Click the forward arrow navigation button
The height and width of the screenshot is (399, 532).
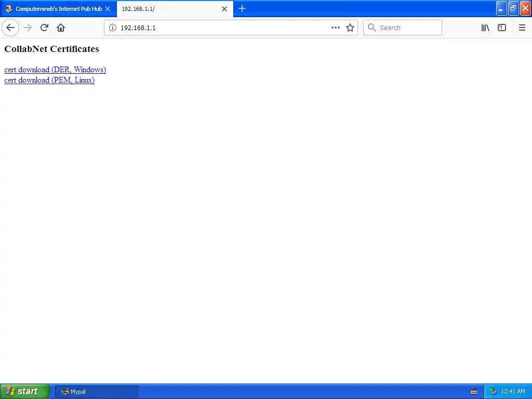point(28,28)
